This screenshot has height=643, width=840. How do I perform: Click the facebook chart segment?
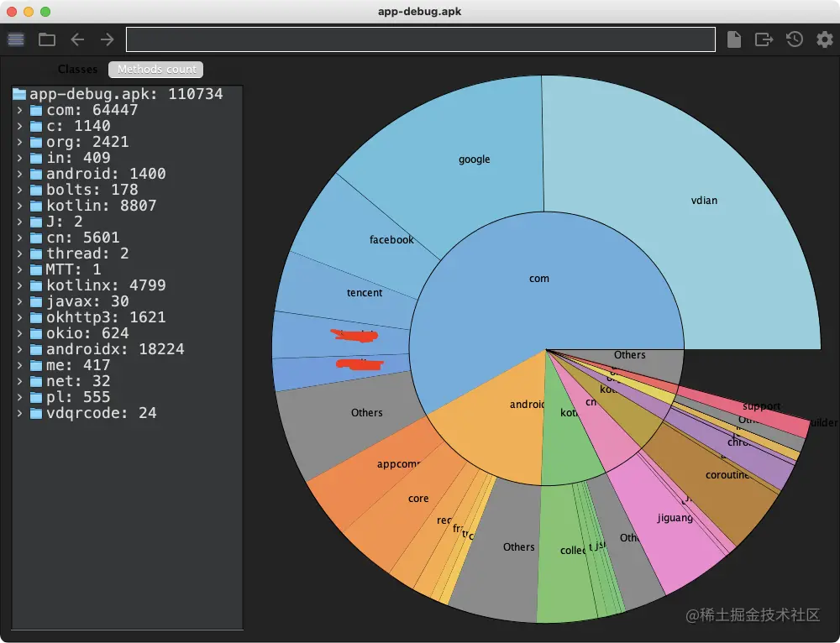point(370,236)
